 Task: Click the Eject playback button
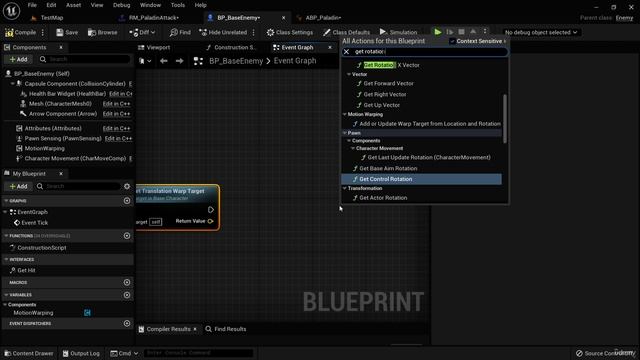coord(473,32)
